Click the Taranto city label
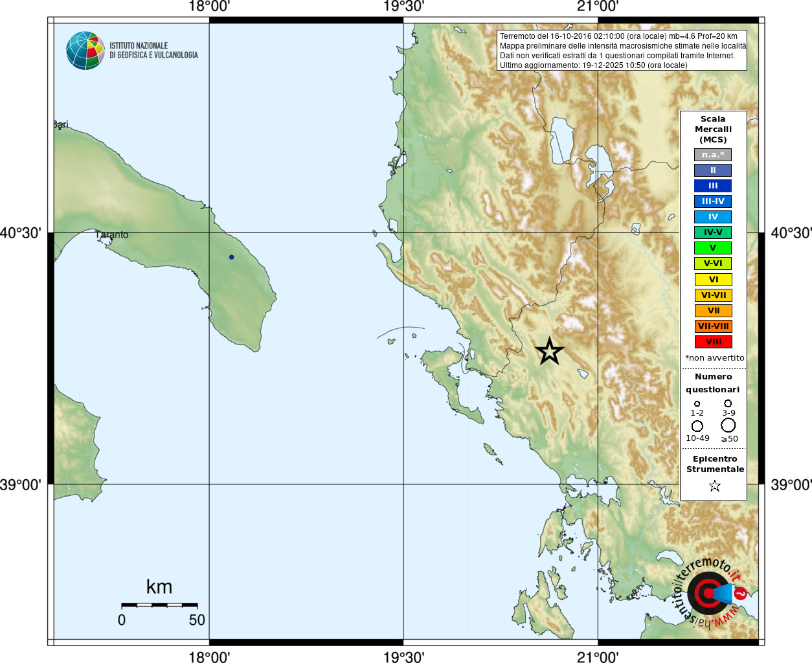This screenshot has height=663, width=812. 112,234
